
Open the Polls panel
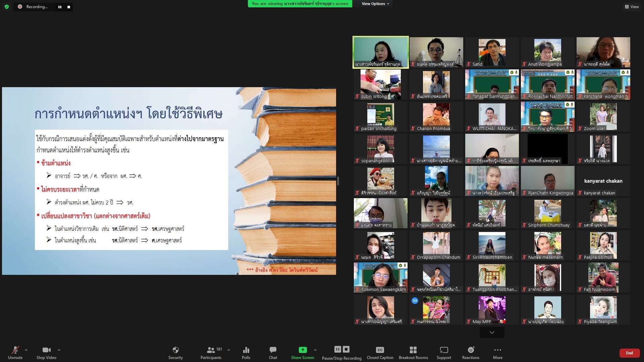coord(246,353)
